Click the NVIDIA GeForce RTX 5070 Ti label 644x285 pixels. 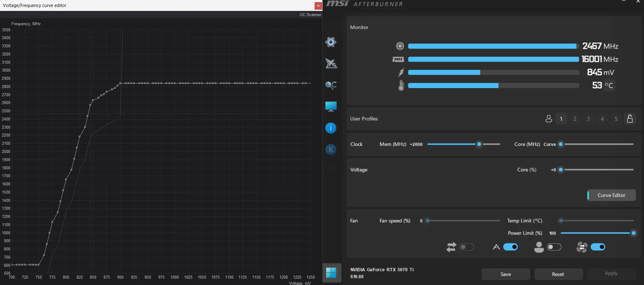coord(382,270)
